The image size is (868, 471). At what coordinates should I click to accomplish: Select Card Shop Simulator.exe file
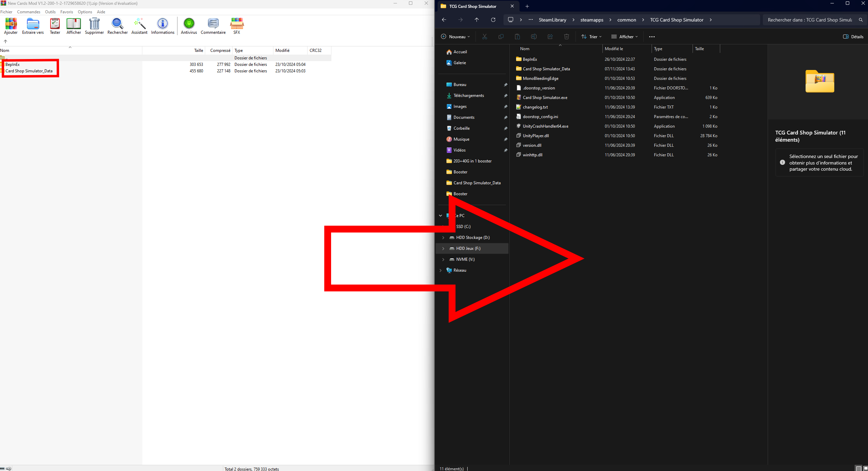(545, 98)
